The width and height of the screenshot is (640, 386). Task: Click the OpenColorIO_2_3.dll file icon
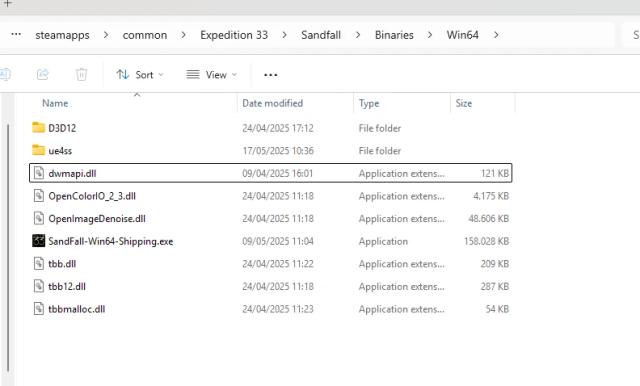pyautogui.click(x=38, y=196)
